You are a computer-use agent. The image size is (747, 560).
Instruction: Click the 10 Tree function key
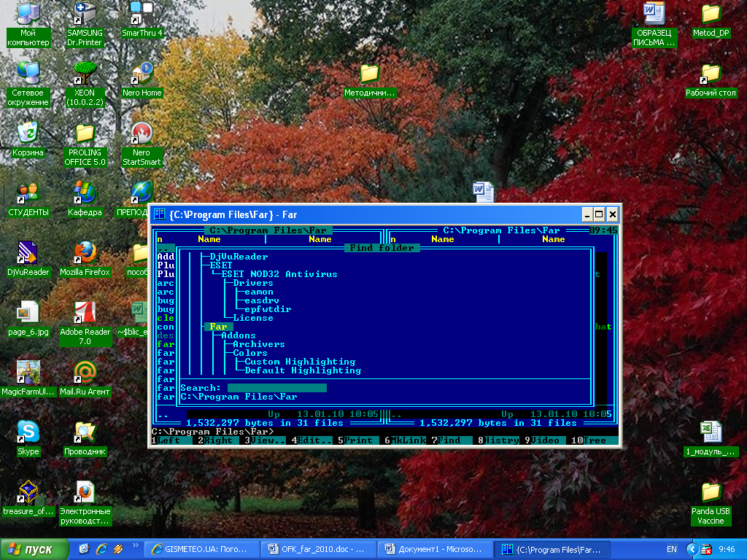tap(595, 440)
